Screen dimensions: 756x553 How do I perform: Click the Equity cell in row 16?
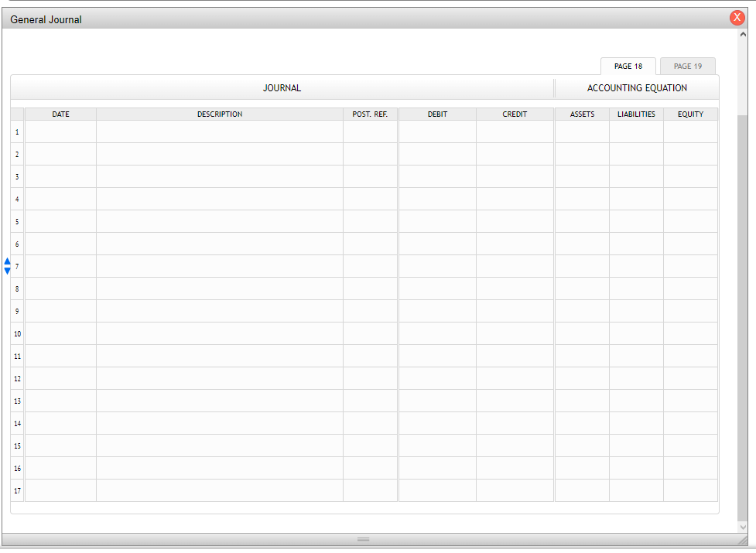pyautogui.click(x=690, y=468)
